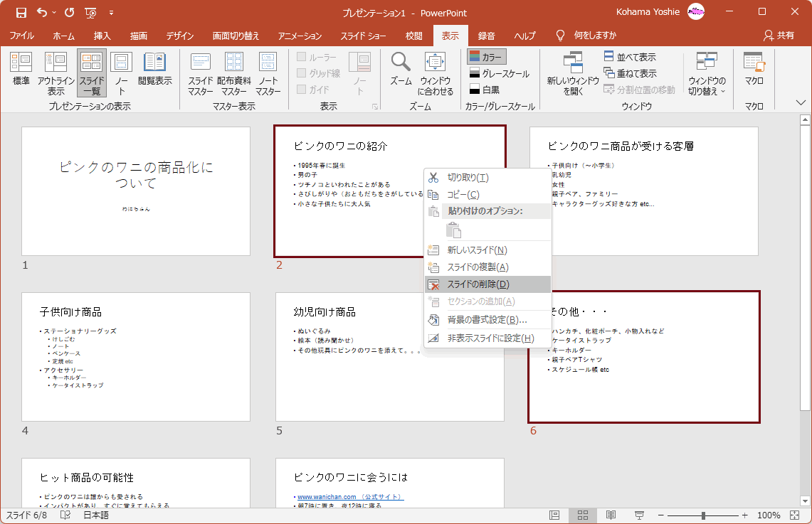Open アニメーション (Animations) tab
The image size is (812, 524).
[300, 36]
